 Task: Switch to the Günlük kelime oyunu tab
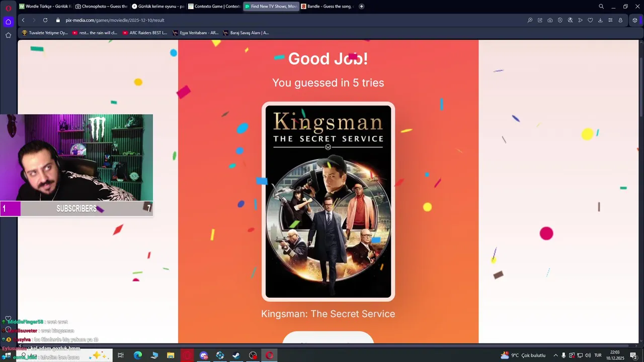click(x=158, y=7)
